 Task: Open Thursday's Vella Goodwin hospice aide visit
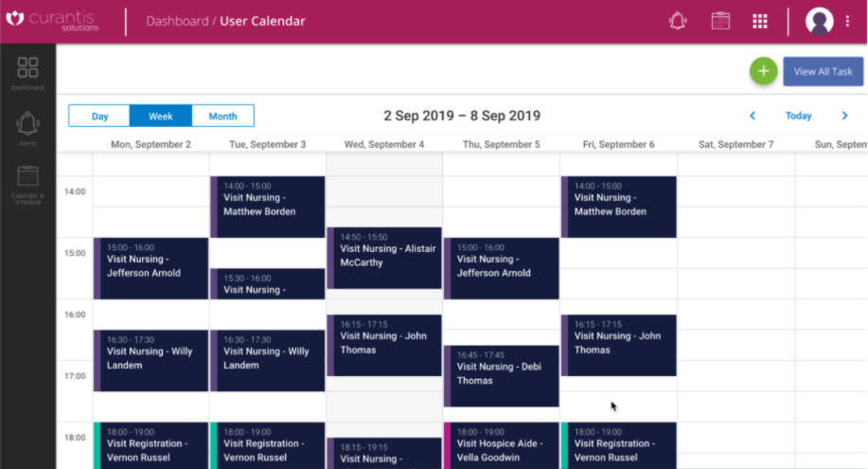pos(502,445)
